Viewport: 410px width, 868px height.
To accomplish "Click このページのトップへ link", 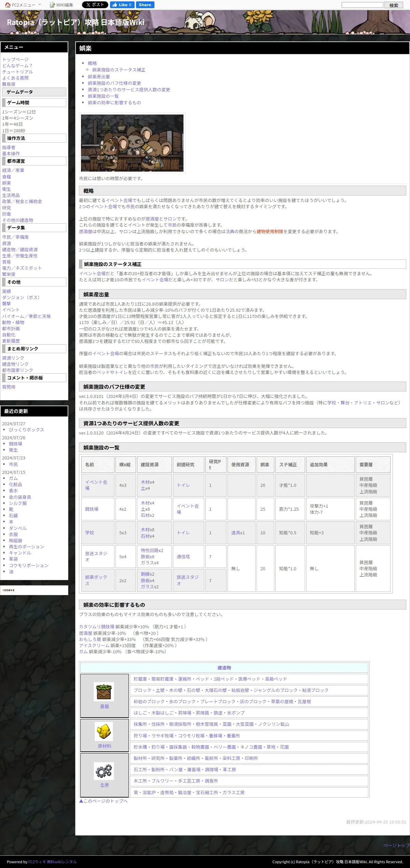I will click(x=103, y=801).
